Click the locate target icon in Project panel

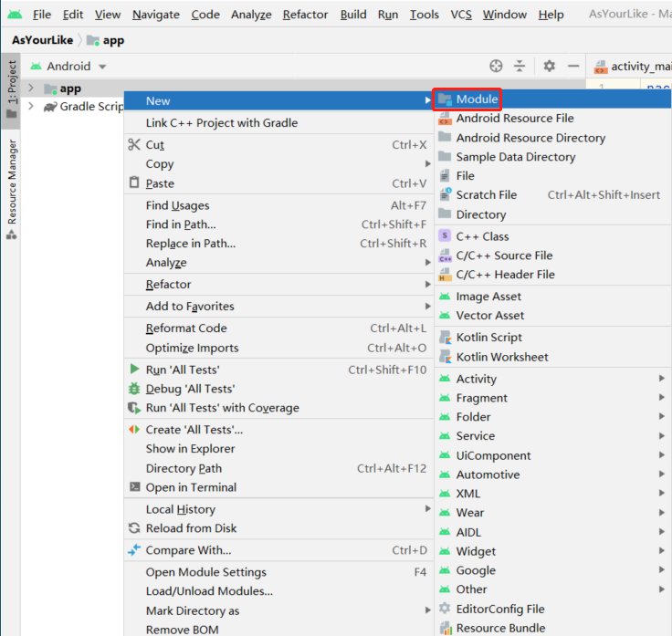pyautogui.click(x=496, y=66)
